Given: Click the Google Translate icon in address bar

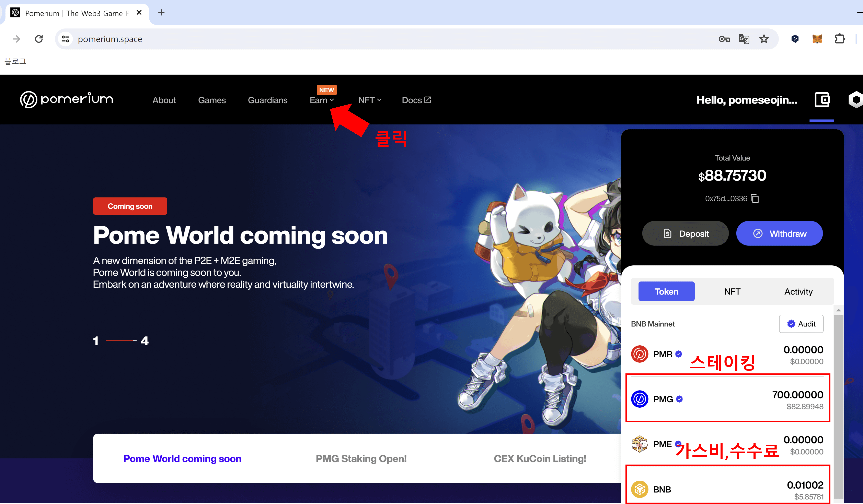Looking at the screenshot, I should [744, 39].
